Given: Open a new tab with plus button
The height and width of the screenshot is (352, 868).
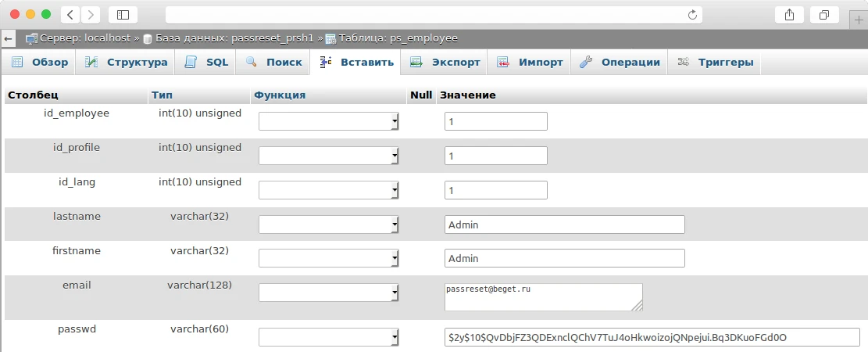Looking at the screenshot, I should (x=859, y=21).
